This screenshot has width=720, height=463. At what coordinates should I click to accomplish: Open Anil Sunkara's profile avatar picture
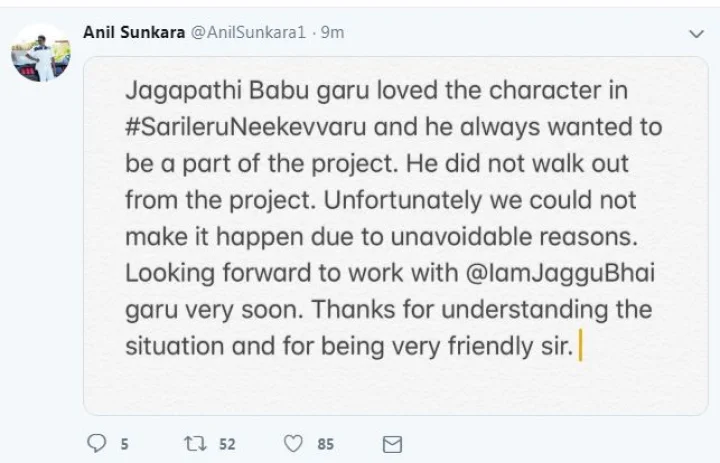[38, 52]
